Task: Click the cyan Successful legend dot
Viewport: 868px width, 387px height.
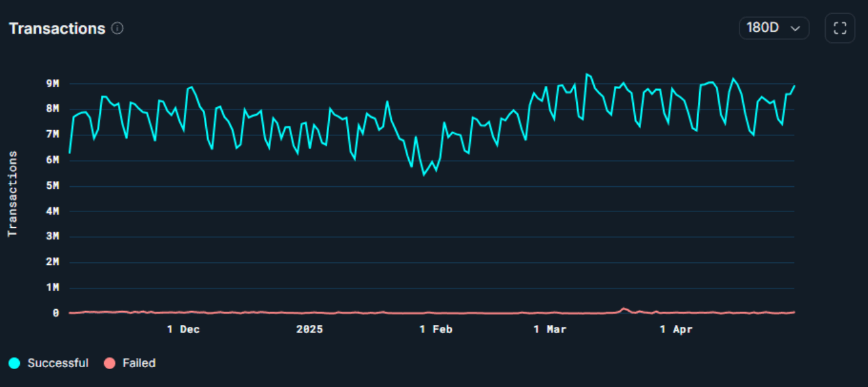Action: 15,363
